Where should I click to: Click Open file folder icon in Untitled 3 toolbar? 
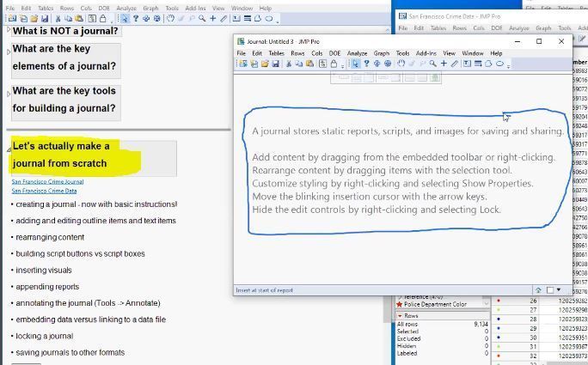coord(265,64)
